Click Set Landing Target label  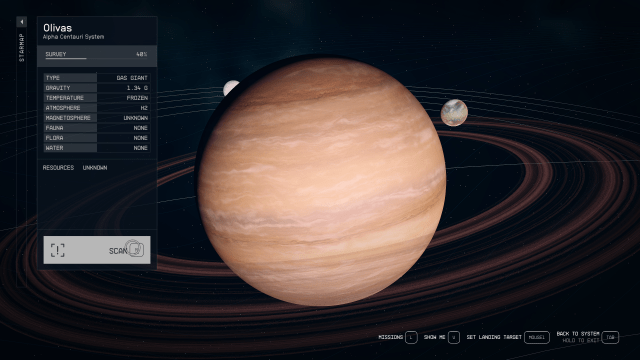click(x=494, y=337)
